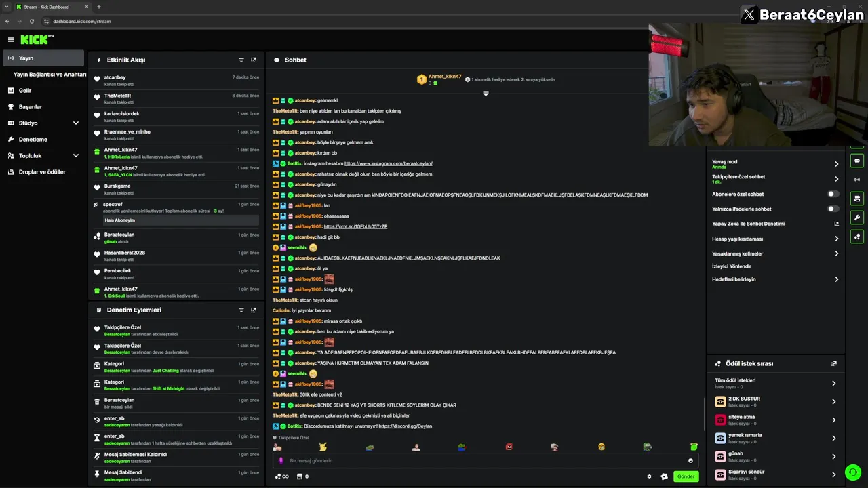Click the wrench icon in right rail
Viewport: 868px width, 488px height.
857,218
